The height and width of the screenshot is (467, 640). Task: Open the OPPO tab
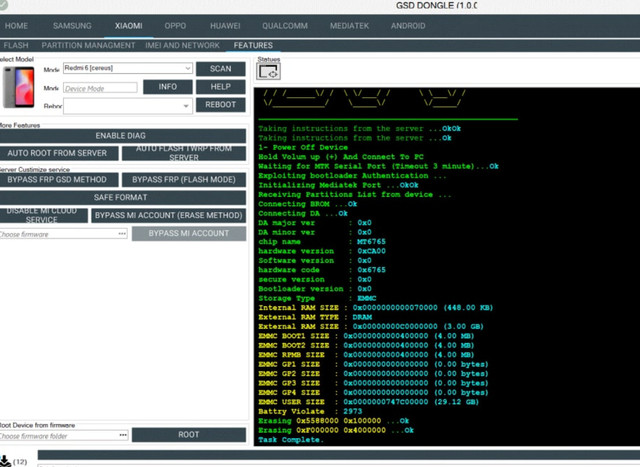coord(175,26)
